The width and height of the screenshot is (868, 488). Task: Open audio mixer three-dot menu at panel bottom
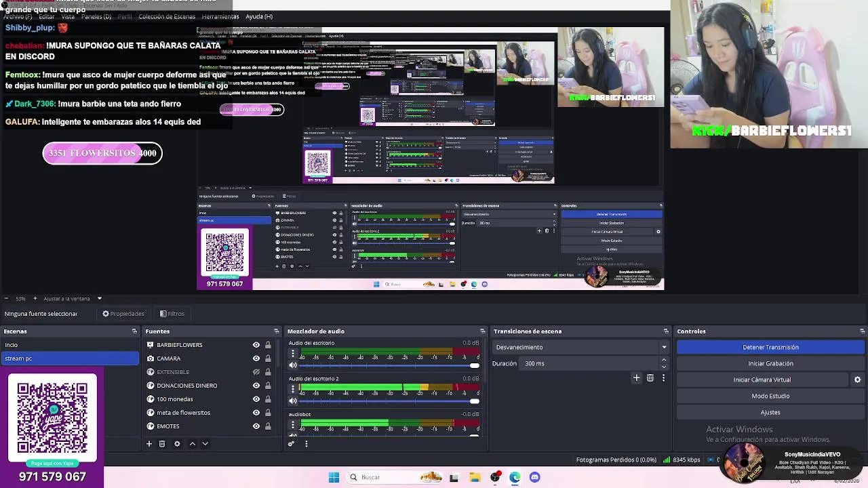(x=306, y=444)
